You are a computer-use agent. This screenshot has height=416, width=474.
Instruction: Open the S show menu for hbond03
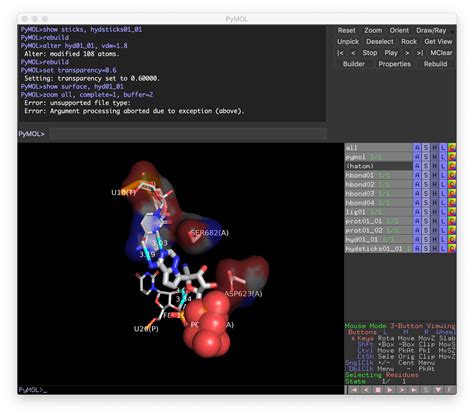[426, 194]
